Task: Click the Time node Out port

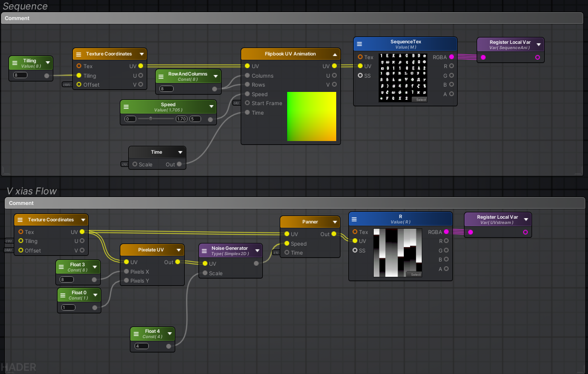Action: tap(179, 164)
